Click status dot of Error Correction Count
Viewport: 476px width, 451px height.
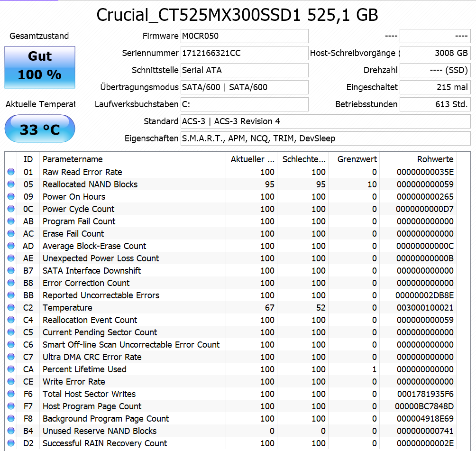[x=11, y=283]
